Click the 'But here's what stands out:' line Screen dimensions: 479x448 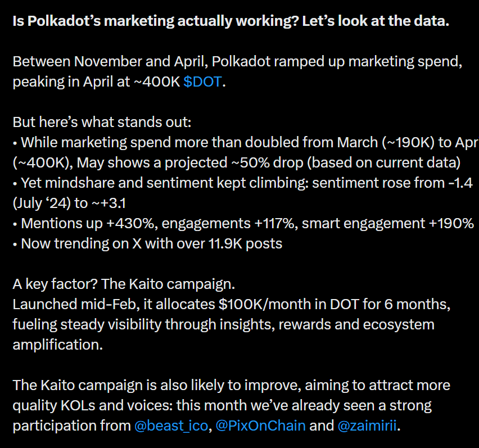pos(102,122)
